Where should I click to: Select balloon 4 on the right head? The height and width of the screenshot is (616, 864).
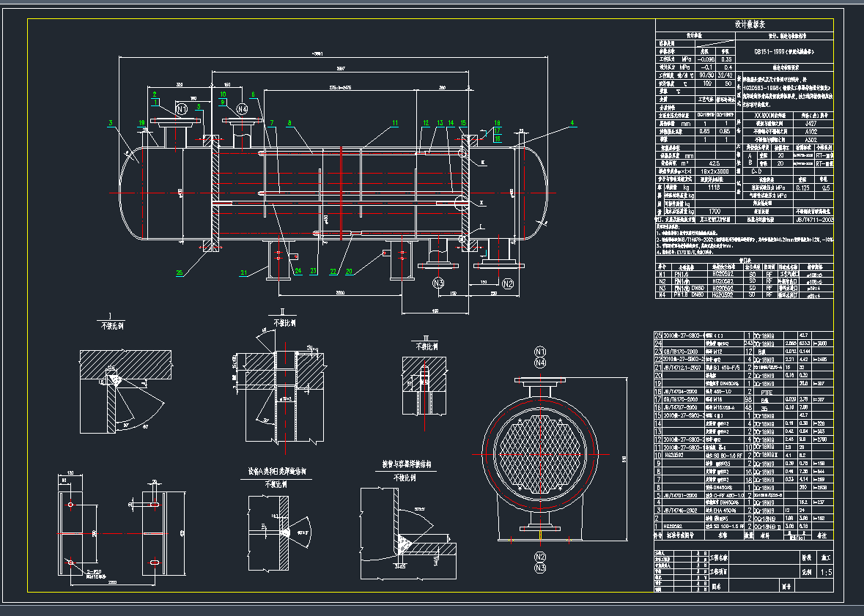[x=572, y=123]
